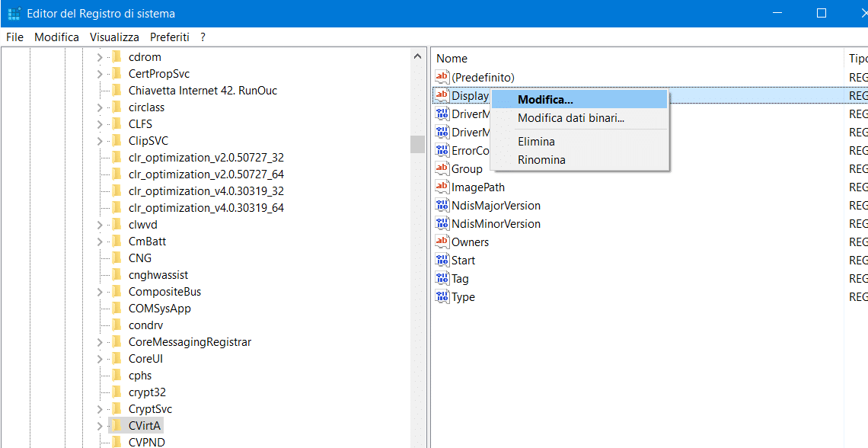Open the ? help menu
The image size is (868, 448).
click(203, 37)
